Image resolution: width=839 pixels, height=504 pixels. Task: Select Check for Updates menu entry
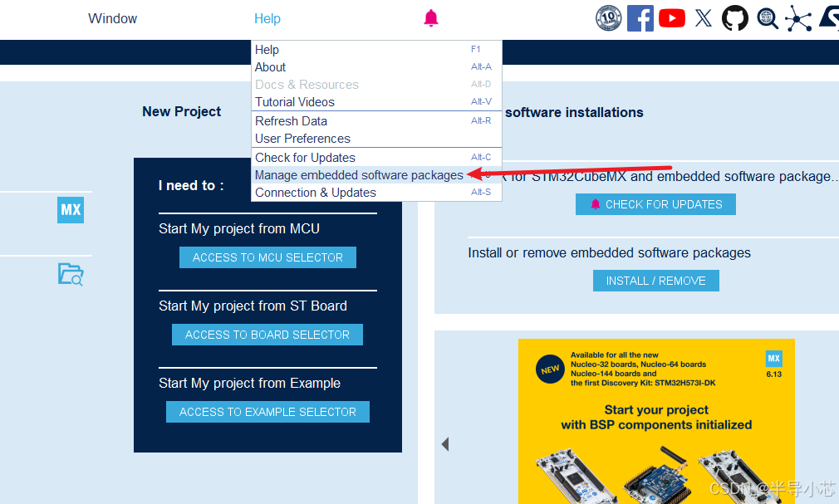tap(376, 158)
